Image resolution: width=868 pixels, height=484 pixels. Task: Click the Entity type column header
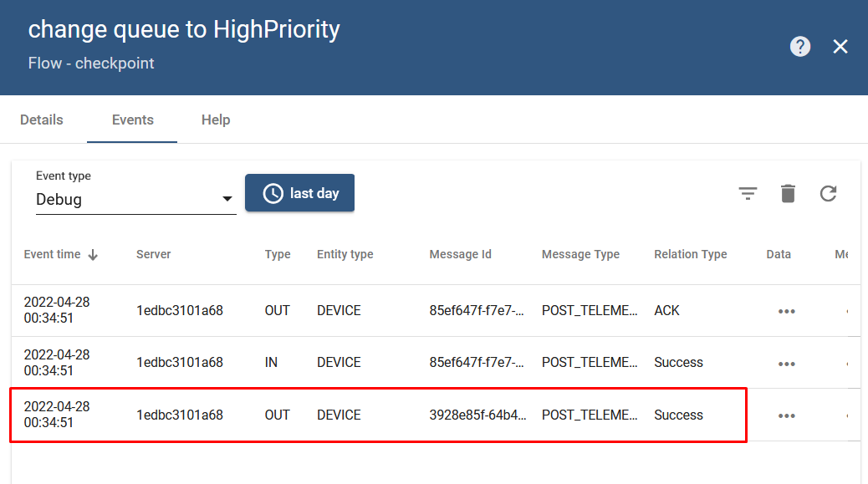pos(345,254)
